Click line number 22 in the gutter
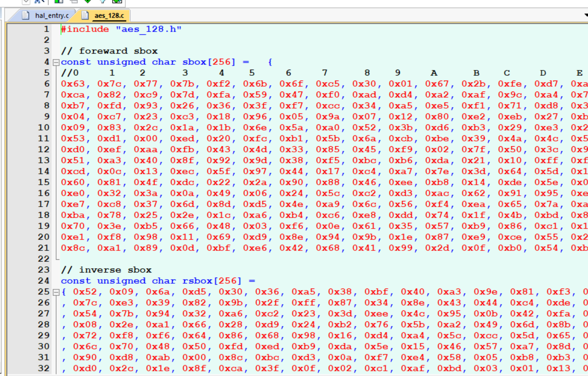Viewport: 588px width, 376px height. pos(44,259)
